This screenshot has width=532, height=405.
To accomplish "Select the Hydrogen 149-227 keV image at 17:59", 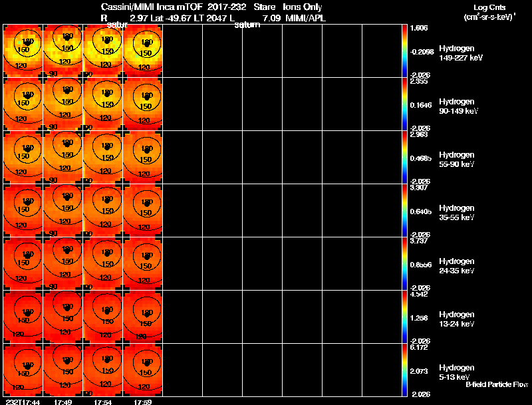I will 142,51.
